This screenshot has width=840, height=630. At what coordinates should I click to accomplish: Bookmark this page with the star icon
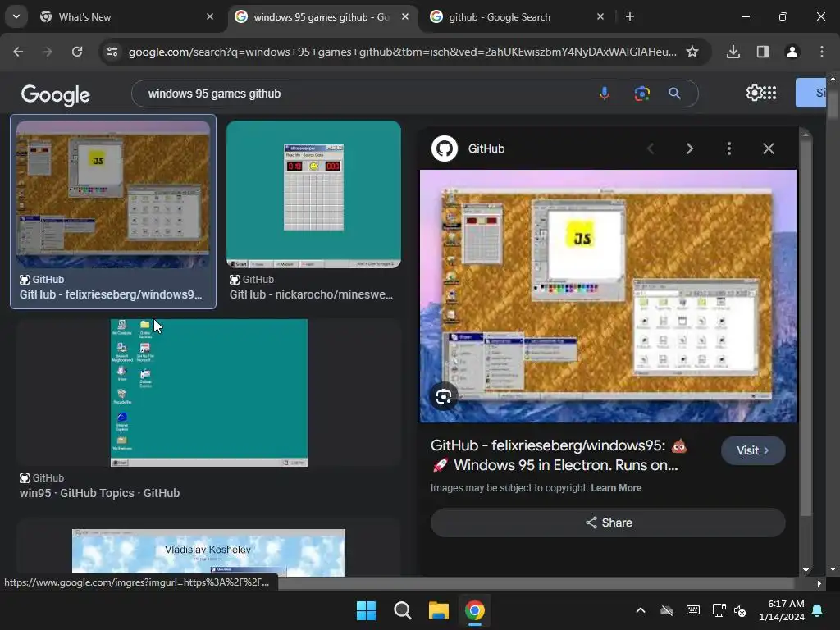click(x=692, y=52)
